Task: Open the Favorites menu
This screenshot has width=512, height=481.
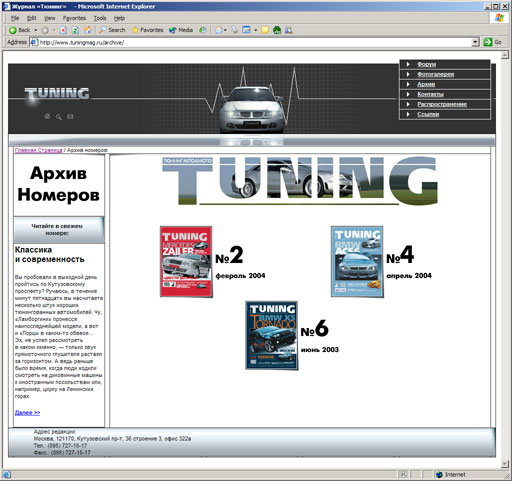Action: [74, 18]
